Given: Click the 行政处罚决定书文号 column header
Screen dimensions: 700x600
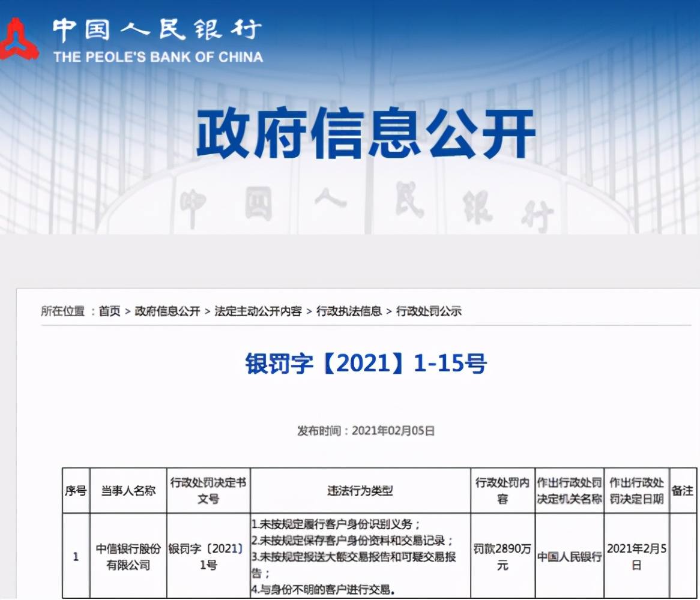Looking at the screenshot, I should [x=208, y=491].
